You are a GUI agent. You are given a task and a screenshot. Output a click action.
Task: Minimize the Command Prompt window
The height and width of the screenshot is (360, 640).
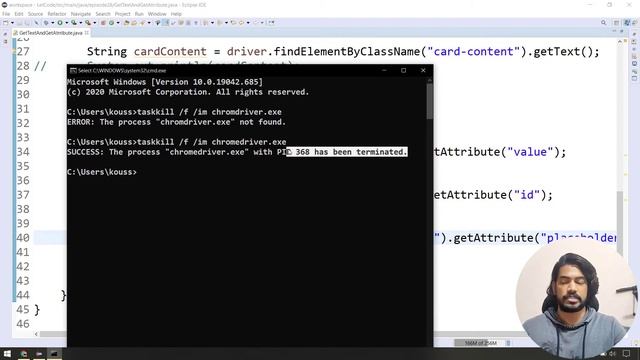click(x=384, y=70)
